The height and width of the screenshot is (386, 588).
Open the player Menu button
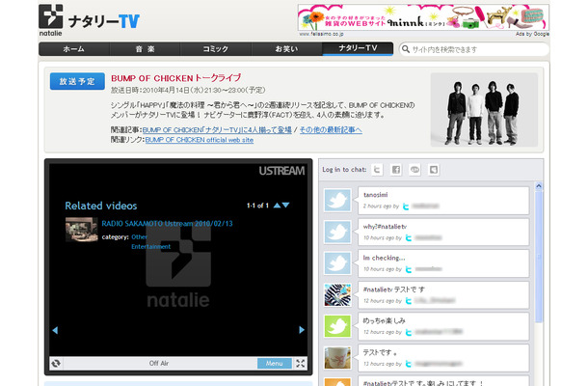[275, 363]
